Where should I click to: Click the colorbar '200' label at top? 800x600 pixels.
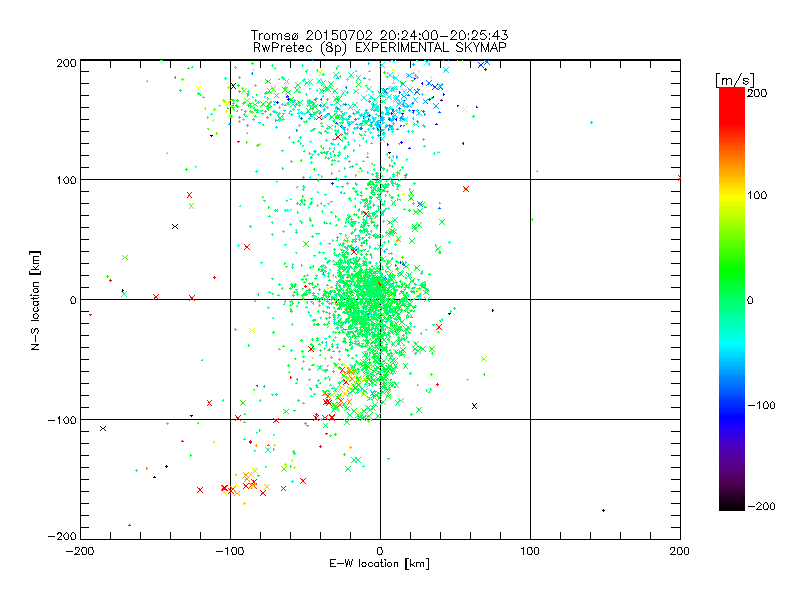pyautogui.click(x=757, y=93)
